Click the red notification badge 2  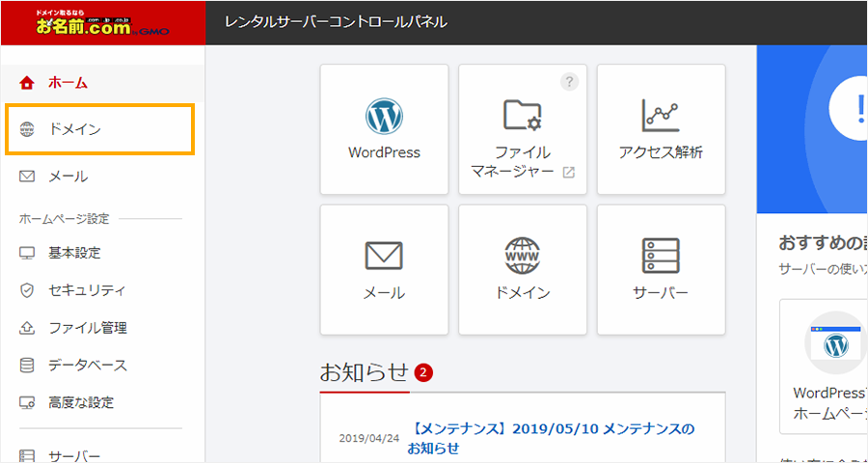click(x=423, y=373)
